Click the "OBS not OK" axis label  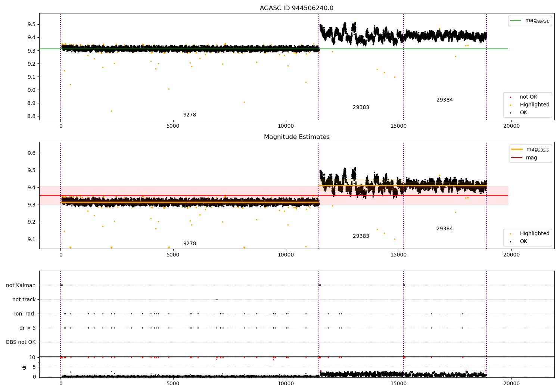(x=21, y=342)
